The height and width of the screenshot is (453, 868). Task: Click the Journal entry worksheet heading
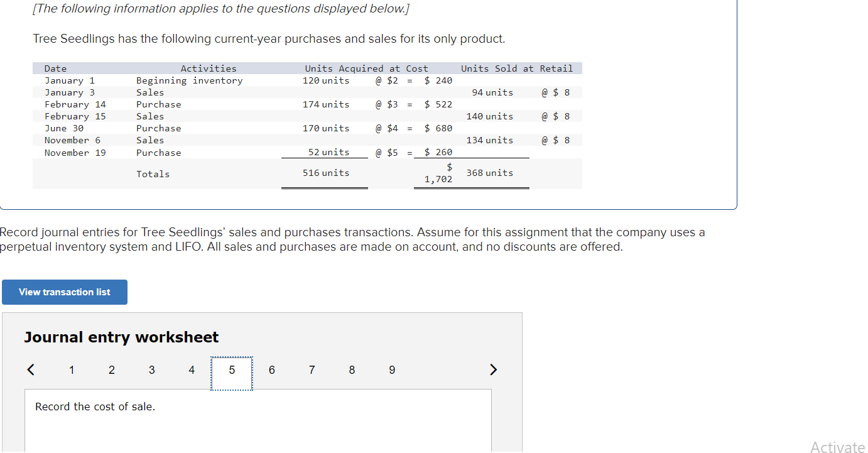pyautogui.click(x=121, y=337)
